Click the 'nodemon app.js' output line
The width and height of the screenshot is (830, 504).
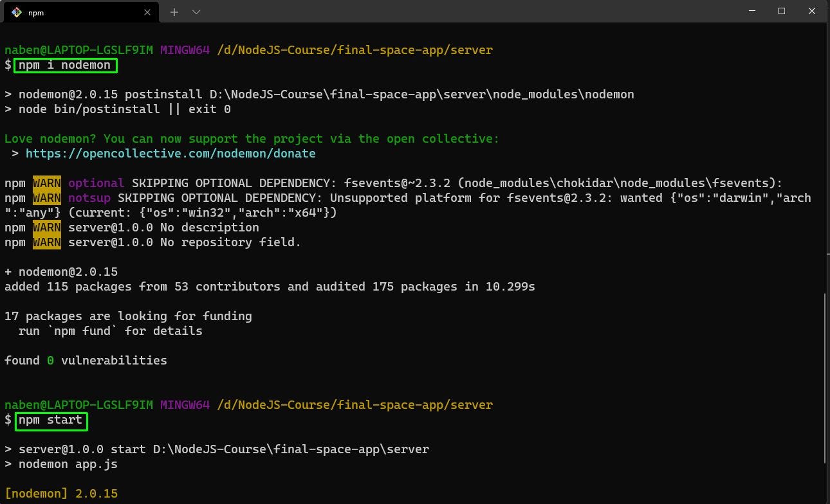click(x=61, y=464)
